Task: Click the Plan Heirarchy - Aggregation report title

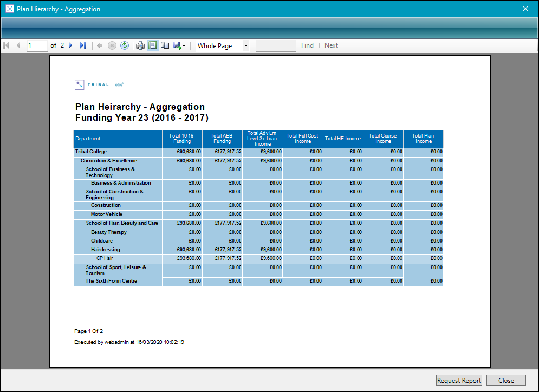Action: [x=140, y=107]
